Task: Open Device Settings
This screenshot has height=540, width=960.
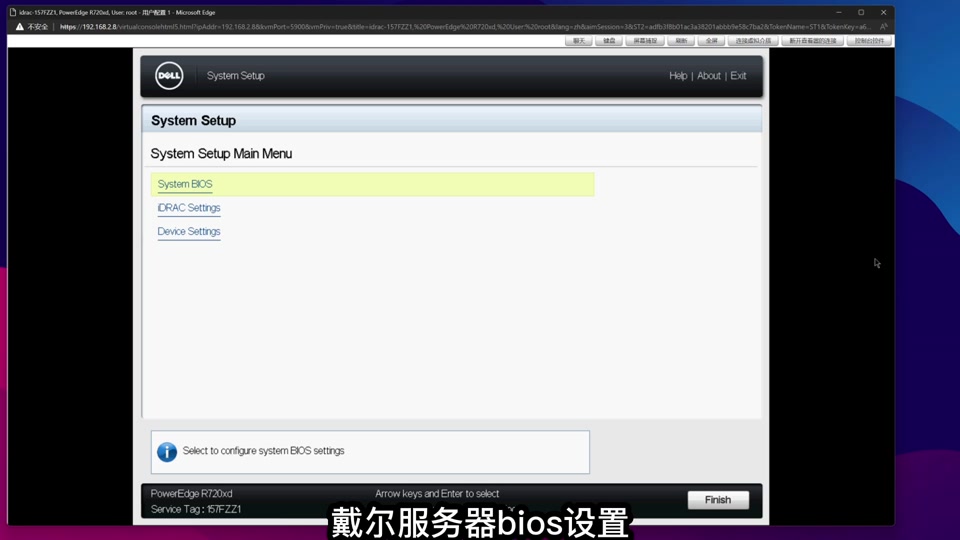Action: 189,231
